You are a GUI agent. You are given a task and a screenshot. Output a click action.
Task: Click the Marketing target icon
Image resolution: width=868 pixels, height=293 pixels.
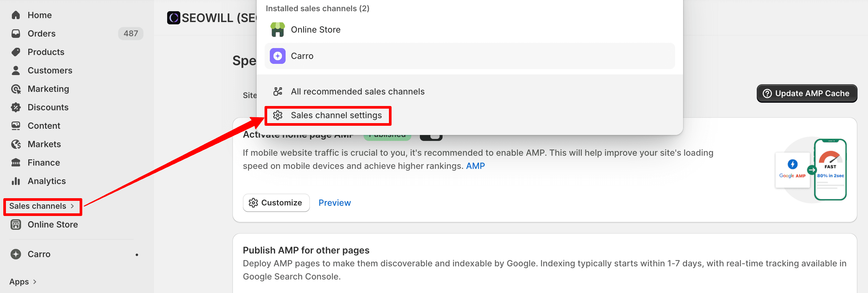(16, 89)
